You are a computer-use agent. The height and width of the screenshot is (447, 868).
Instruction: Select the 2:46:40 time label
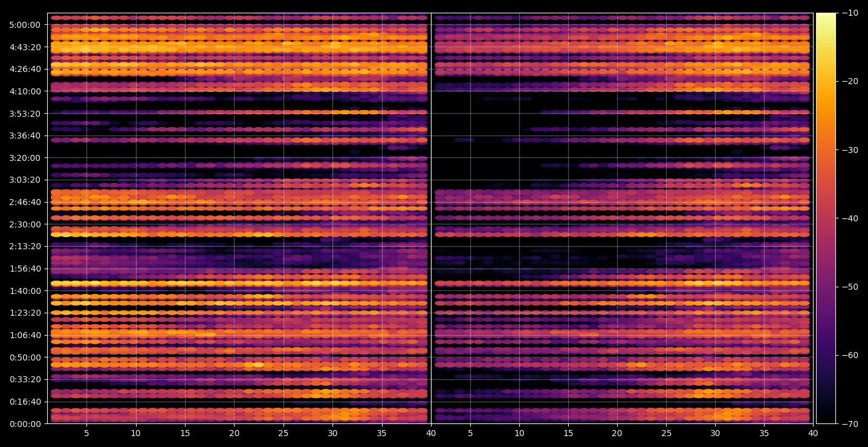(25, 202)
